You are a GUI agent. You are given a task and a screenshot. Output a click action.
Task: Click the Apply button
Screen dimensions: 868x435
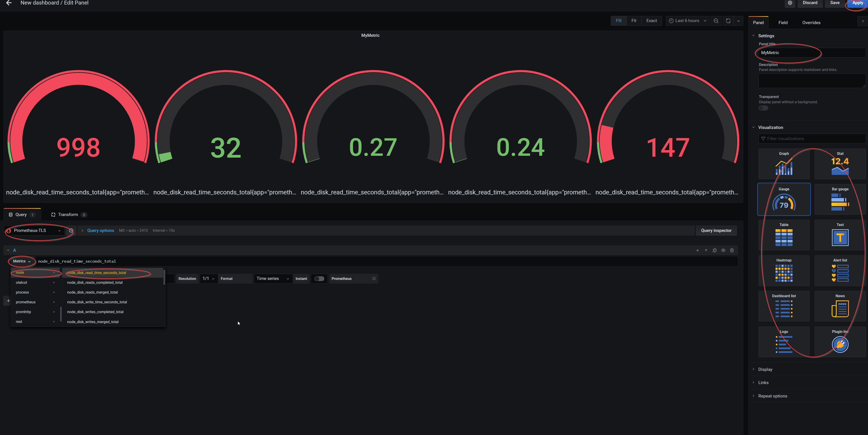[857, 3]
